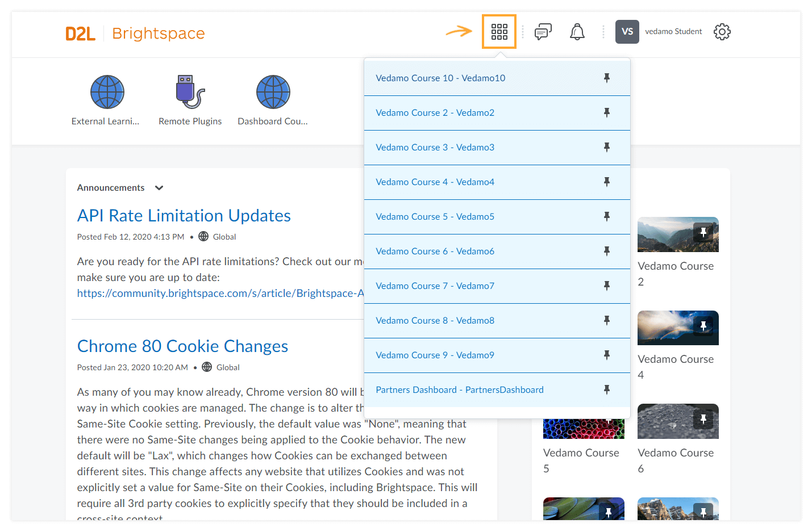Screen dimensions: 812x532
Task: Click Global globe icon under Chrome 80 post
Action: tap(207, 367)
